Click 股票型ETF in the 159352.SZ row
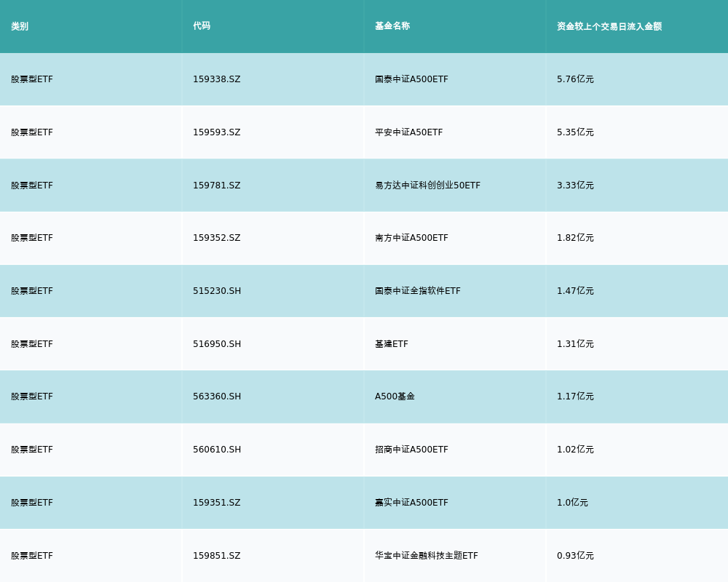 32,238
